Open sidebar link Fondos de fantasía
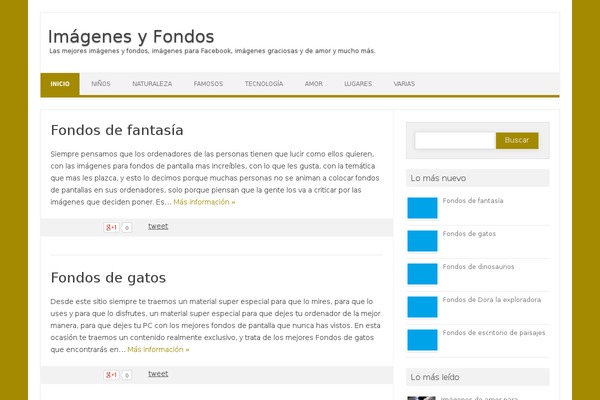Viewport: 600px width, 400px height. pyautogui.click(x=473, y=201)
